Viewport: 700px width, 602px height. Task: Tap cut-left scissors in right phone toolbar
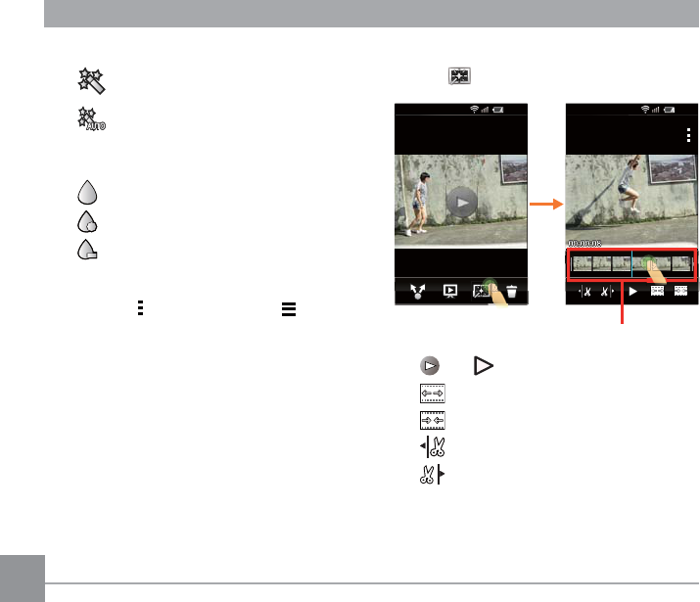(x=584, y=292)
